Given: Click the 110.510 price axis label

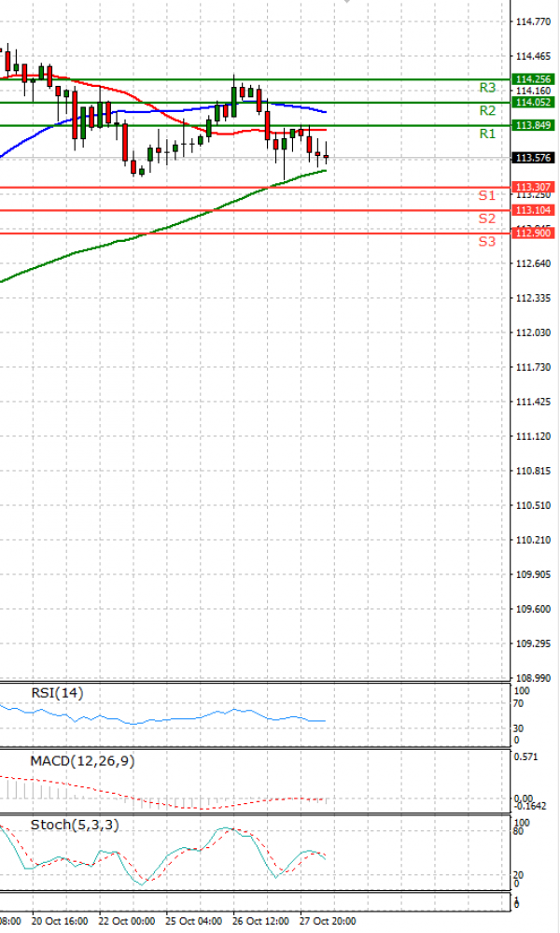Looking at the screenshot, I should [x=533, y=506].
